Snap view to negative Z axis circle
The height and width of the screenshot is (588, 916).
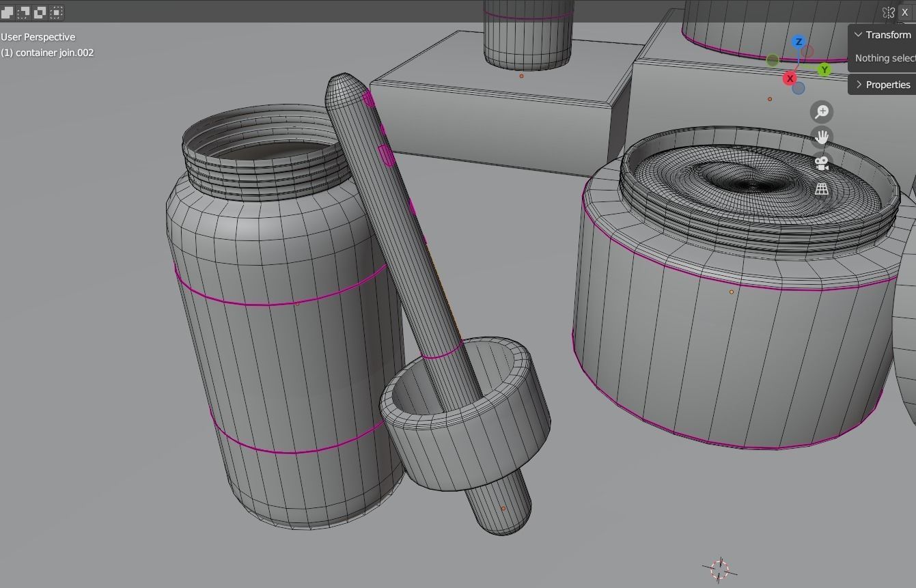798,88
